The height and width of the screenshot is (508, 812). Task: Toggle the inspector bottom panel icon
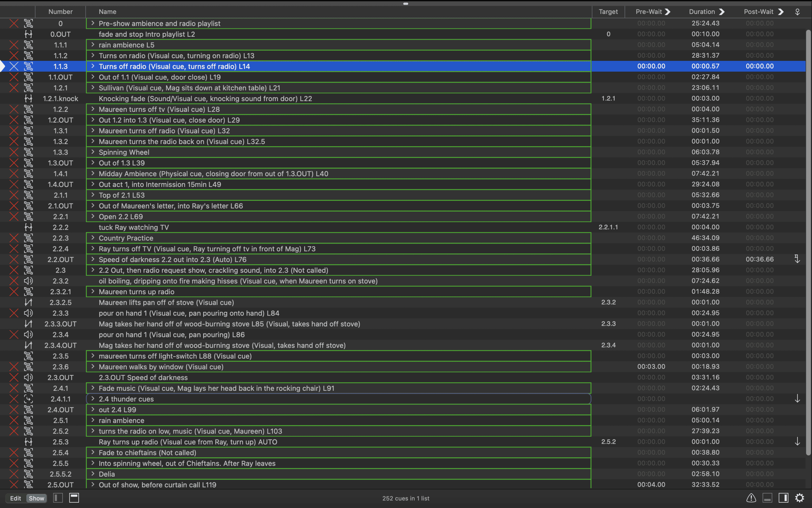point(767,498)
